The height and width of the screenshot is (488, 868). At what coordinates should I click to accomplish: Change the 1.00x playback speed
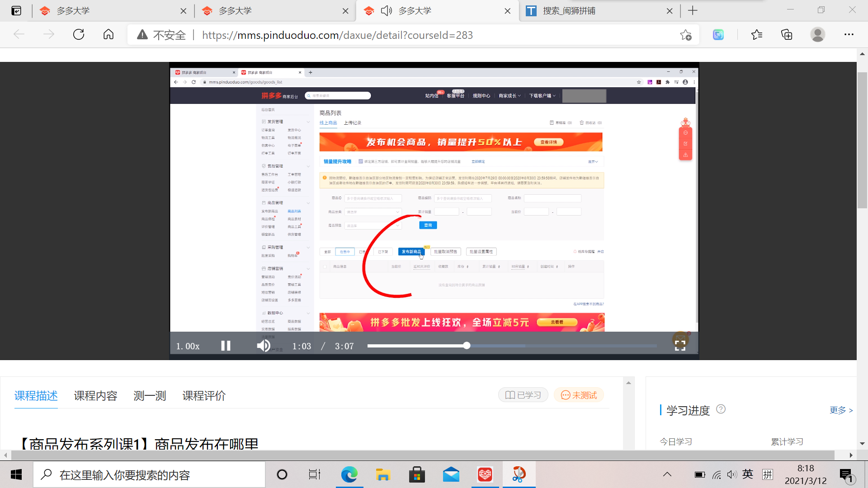(x=188, y=346)
